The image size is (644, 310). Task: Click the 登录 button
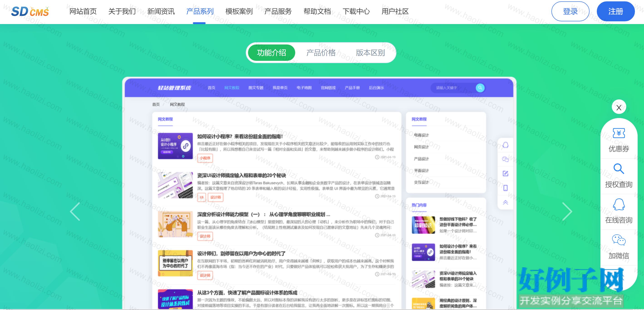(x=570, y=12)
